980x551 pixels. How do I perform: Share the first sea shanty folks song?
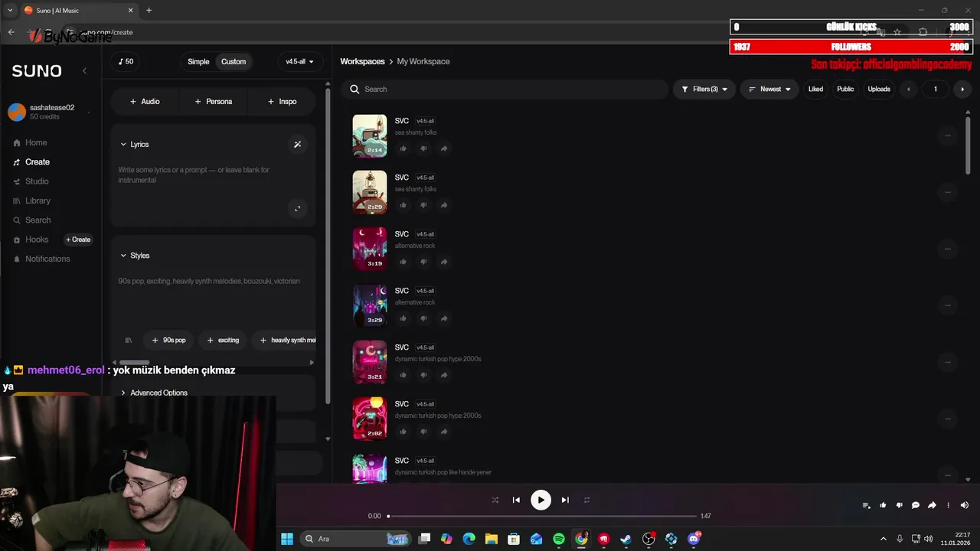coord(444,148)
